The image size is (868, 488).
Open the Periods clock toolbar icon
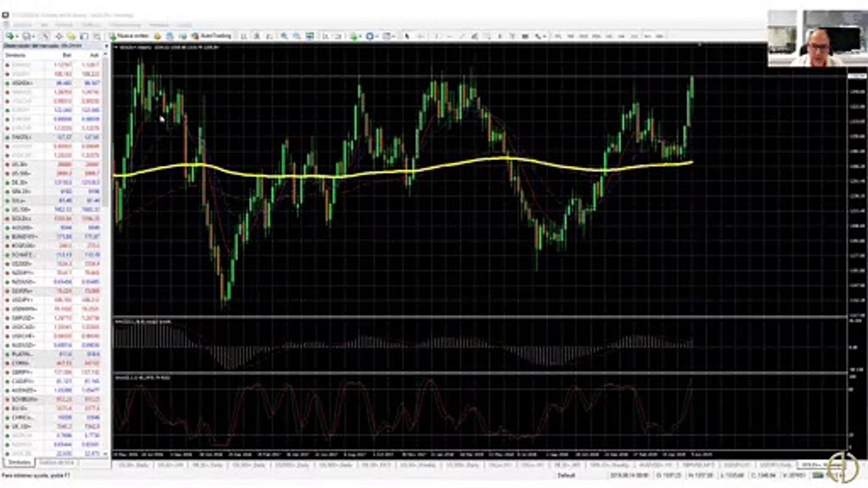pyautogui.click(x=370, y=36)
